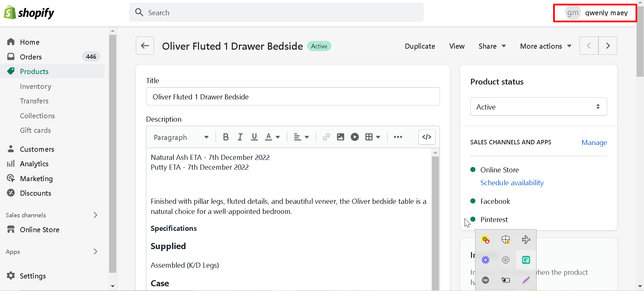Viewport: 644px width, 291px height.
Task: Open Settings in the sidebar
Action: (33, 276)
